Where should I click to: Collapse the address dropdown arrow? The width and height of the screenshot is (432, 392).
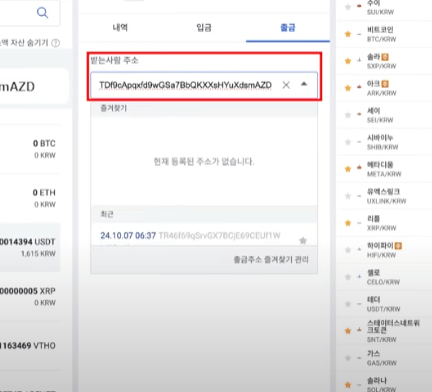[304, 84]
